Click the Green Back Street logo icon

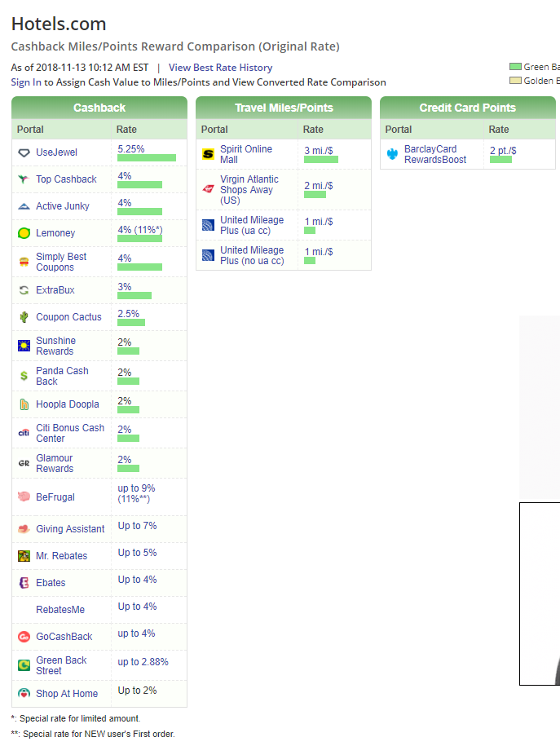click(24, 665)
